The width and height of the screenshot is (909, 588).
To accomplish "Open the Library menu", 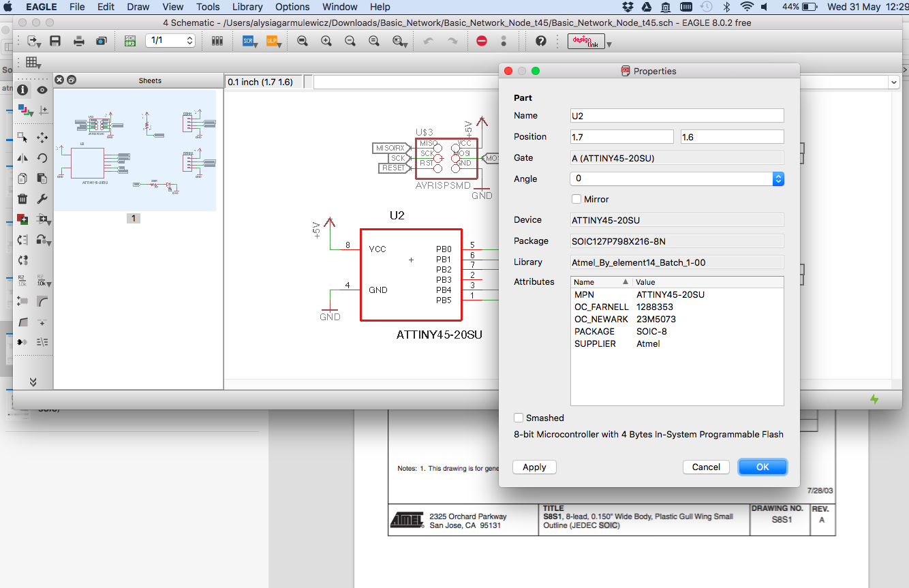I will (x=247, y=7).
